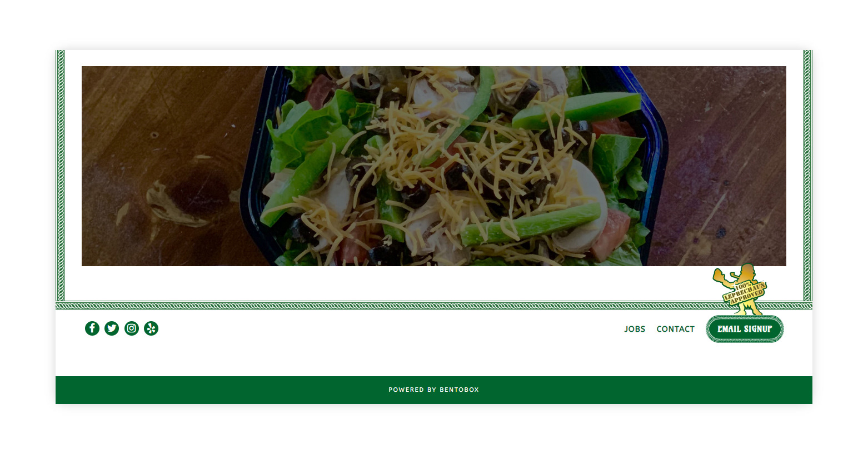Click the Yelp icon in footer
This screenshot has width=868, height=454.
tap(151, 328)
